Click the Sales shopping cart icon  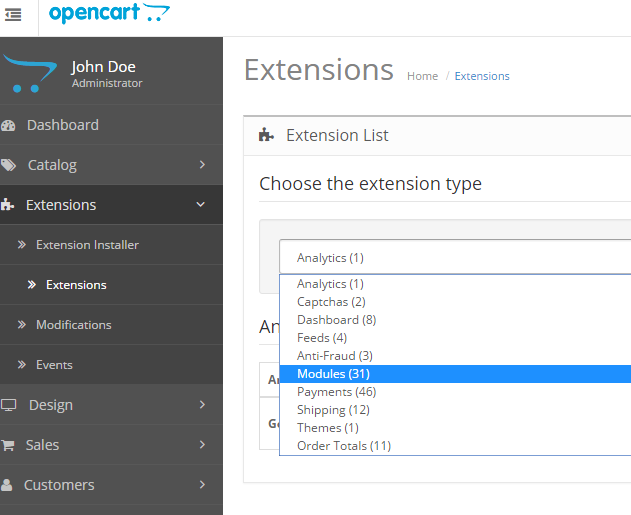9,445
